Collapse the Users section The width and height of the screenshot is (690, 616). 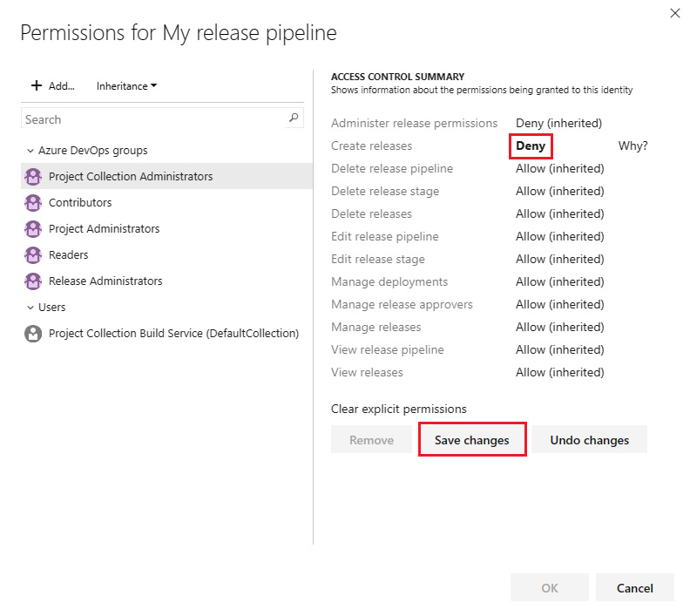tap(30, 308)
